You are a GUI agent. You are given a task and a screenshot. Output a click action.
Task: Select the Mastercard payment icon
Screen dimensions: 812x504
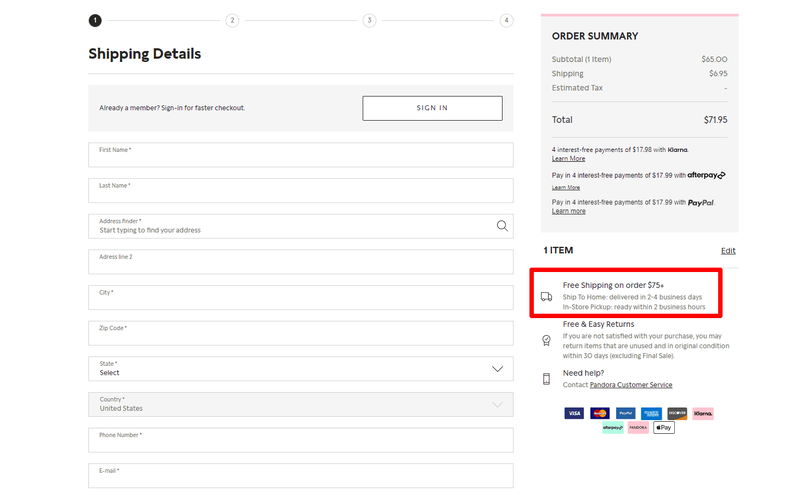pyautogui.click(x=600, y=413)
